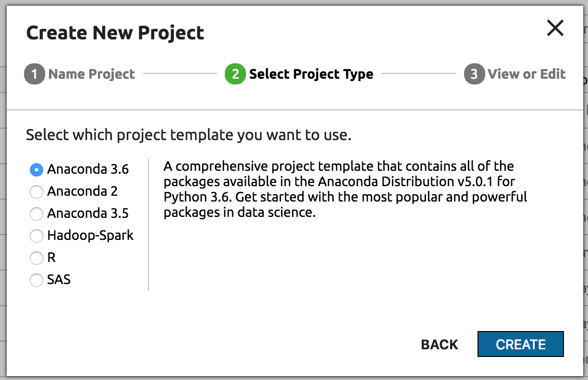Viewport: 588px width, 380px height.
Task: Select the Anaconda 3.6 radio button
Action: tap(37, 169)
